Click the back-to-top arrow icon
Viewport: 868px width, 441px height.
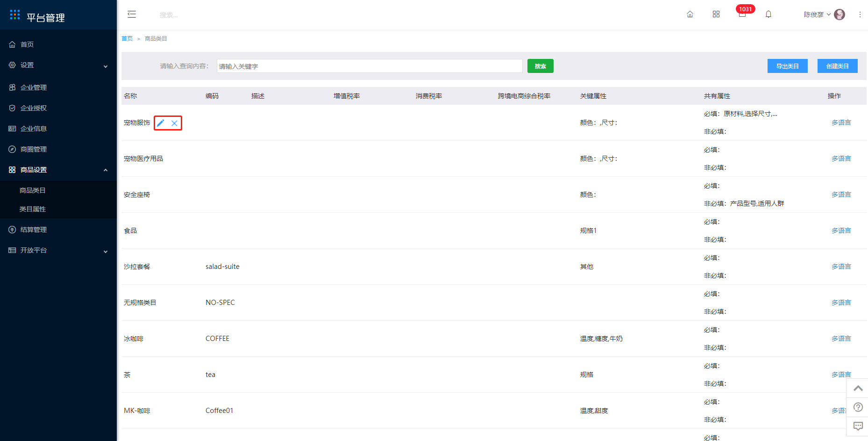coord(858,388)
